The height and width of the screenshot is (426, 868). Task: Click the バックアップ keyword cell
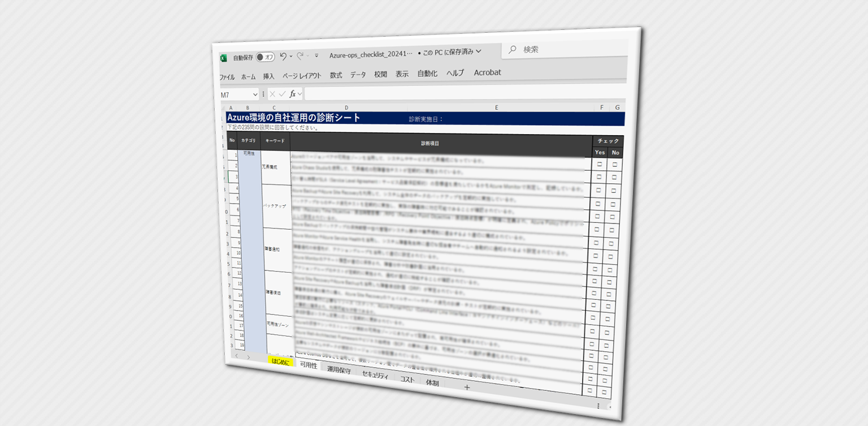[x=276, y=206]
